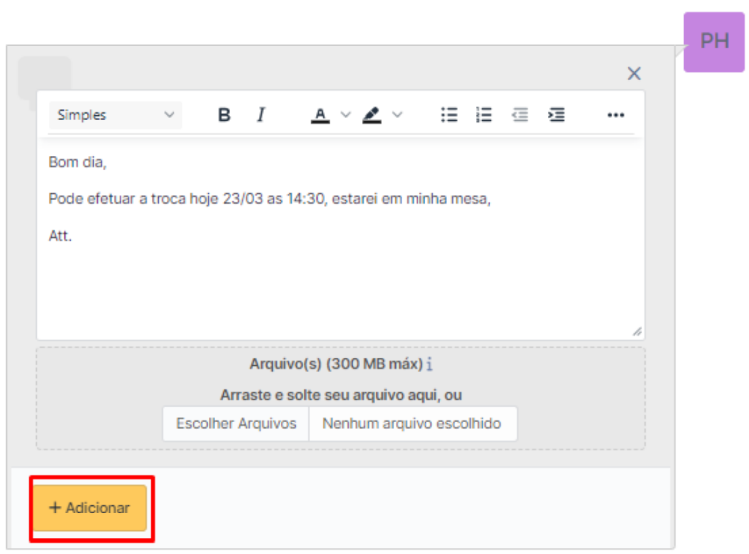Screen dimensions: 749x554
Task: Expand highlight color dropdown arrow
Action: 397,115
